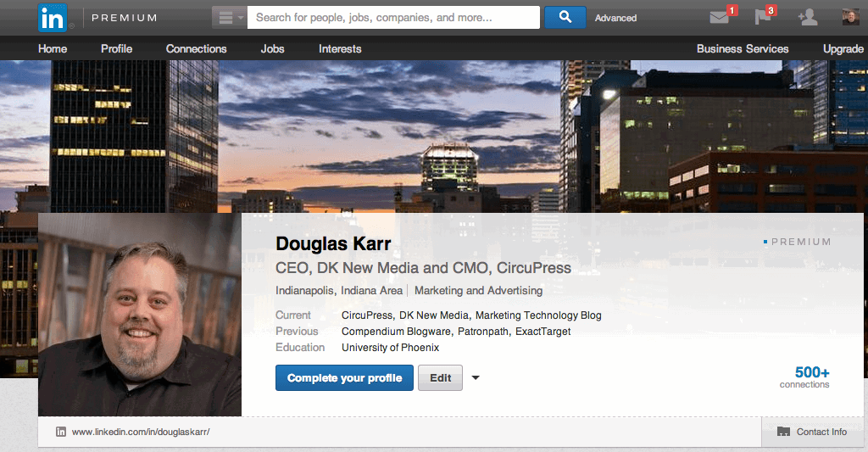This screenshot has height=452, width=868.
Task: Open the Business Services menu
Action: coord(743,48)
